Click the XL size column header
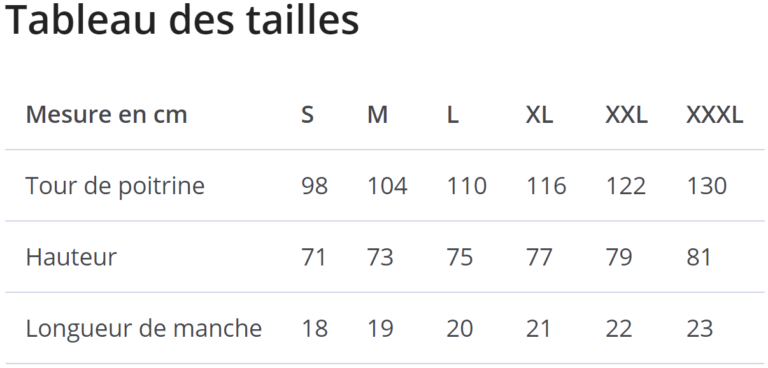 click(539, 115)
